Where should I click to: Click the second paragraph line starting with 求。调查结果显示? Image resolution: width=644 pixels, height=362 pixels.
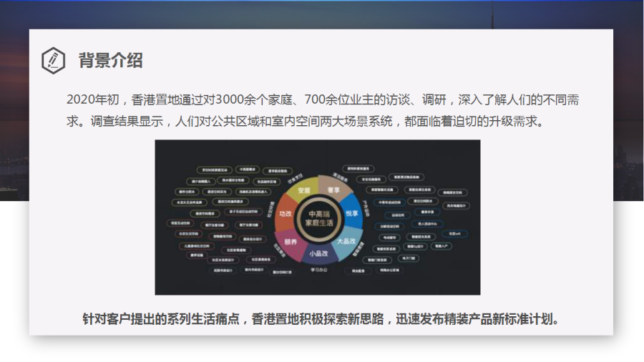[x=306, y=122]
